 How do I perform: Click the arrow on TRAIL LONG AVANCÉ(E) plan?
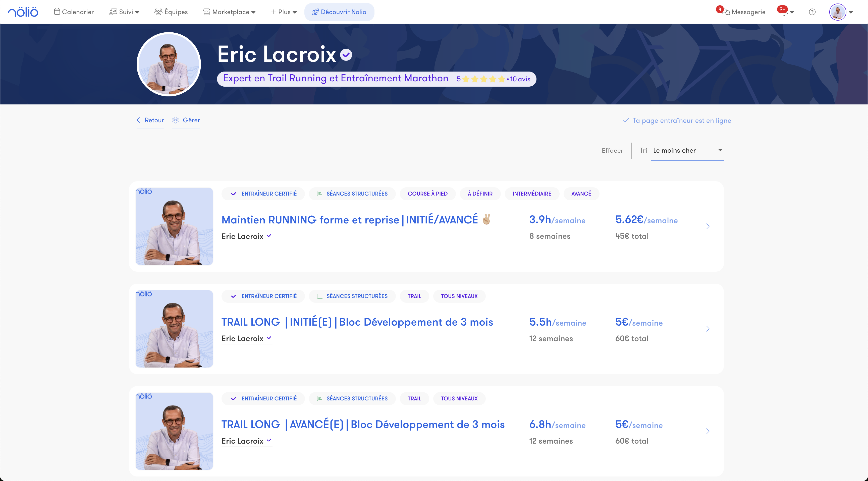click(708, 431)
